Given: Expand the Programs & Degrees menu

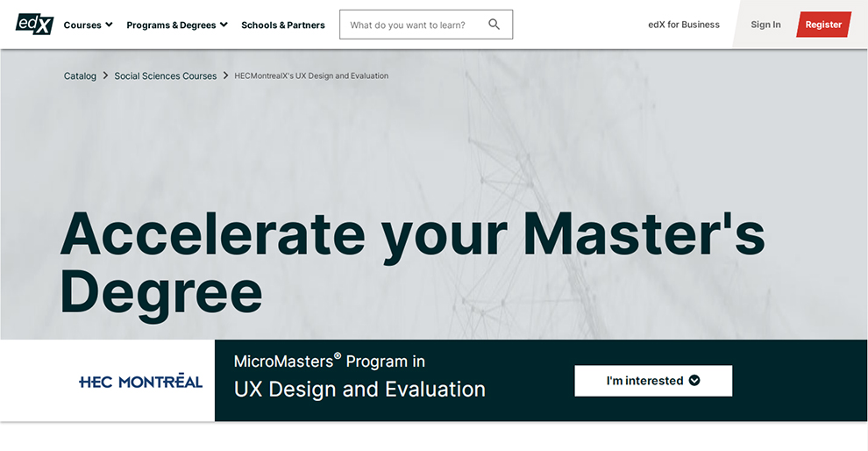Looking at the screenshot, I should 177,25.
